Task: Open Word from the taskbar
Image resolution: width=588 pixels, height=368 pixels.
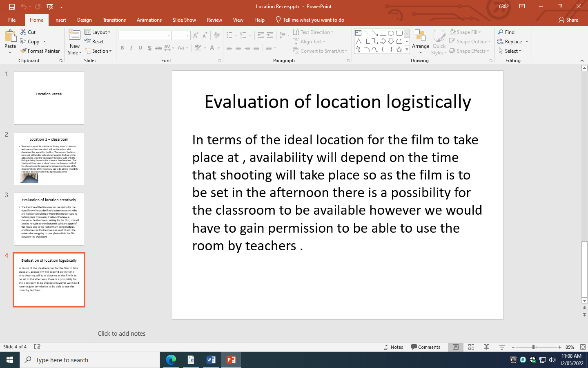Action: [211, 360]
